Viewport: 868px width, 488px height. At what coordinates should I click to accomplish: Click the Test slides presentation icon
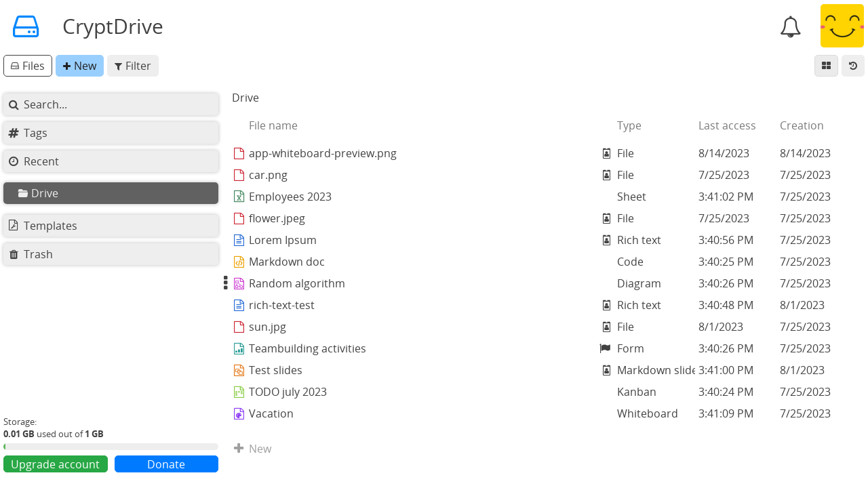[239, 370]
